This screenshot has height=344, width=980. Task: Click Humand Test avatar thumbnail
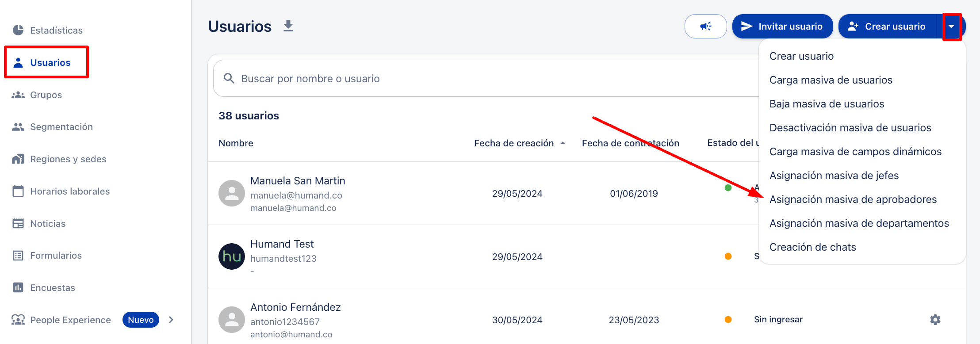[232, 256]
